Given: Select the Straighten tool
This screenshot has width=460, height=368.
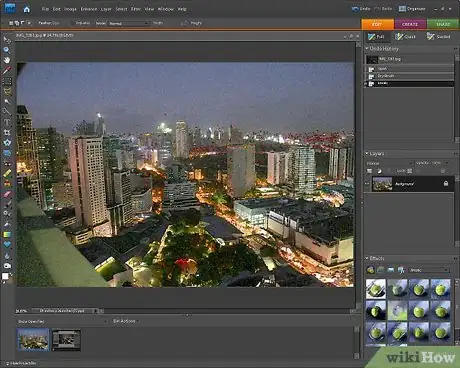Looking at the screenshot, I should pyautogui.click(x=7, y=153).
